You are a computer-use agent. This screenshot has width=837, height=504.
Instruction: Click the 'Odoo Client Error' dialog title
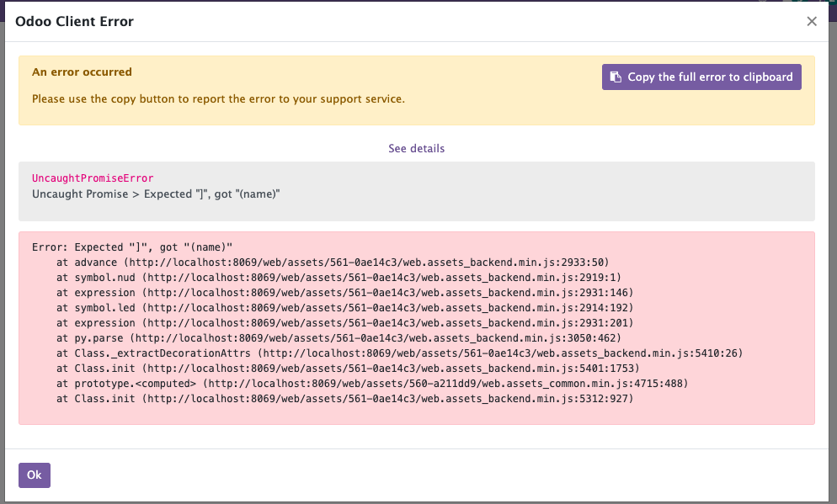pos(74,21)
